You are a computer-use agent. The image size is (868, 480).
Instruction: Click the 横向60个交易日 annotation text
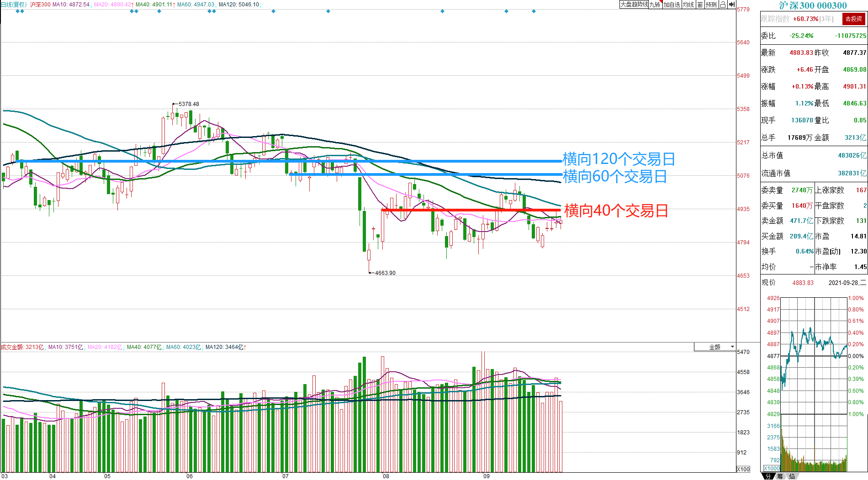[x=614, y=176]
